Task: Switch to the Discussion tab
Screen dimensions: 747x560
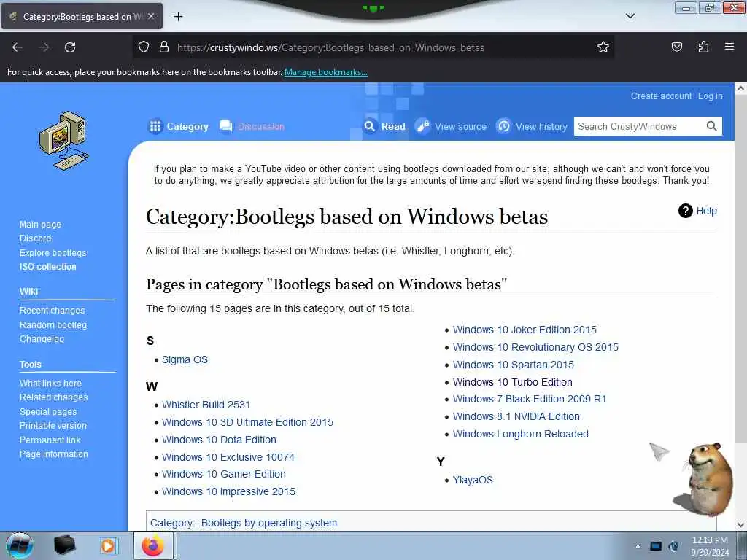Action: 252,126
